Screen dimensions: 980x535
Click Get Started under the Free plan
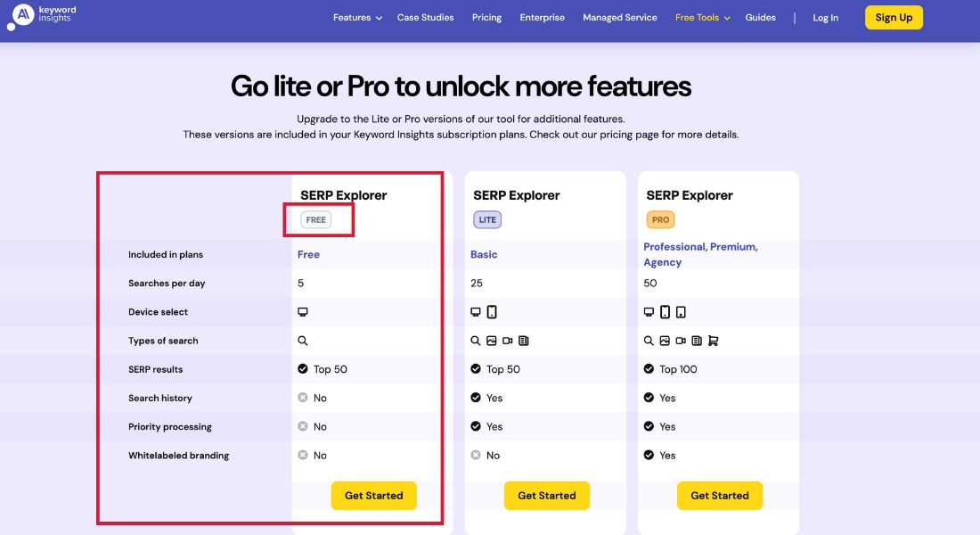[374, 496]
